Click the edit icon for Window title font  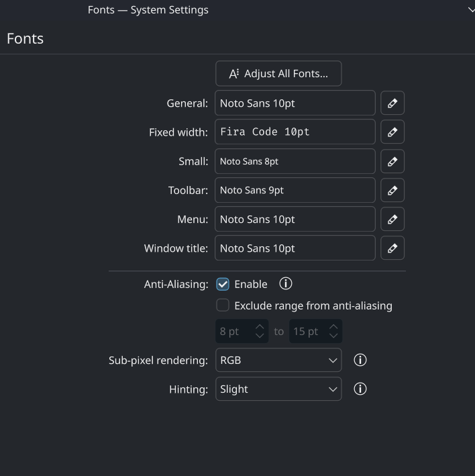(x=392, y=248)
